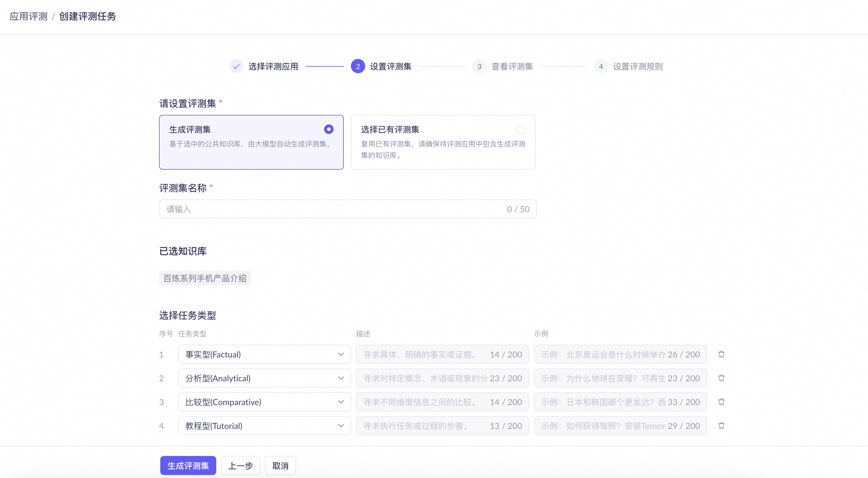Click step 3 number circle
This screenshot has width=868, height=478.
coord(479,66)
